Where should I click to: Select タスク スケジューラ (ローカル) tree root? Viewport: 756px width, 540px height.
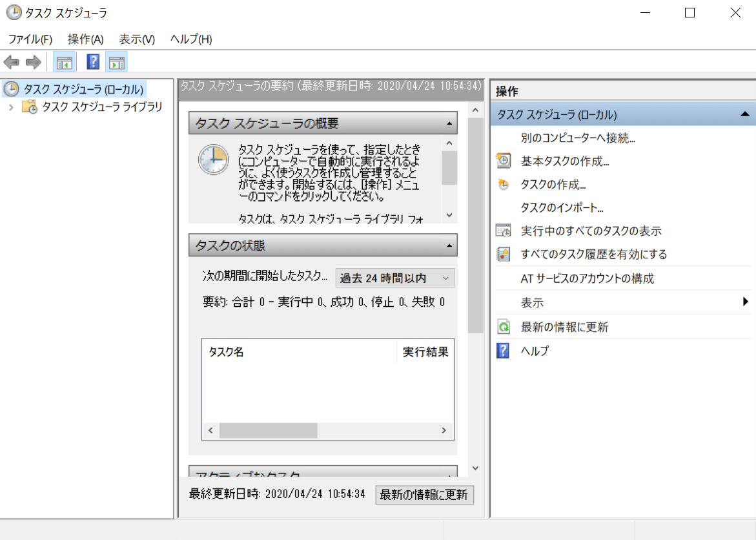tap(83, 89)
